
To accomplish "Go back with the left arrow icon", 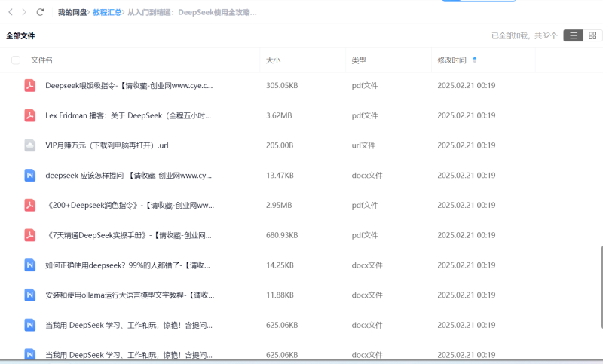I will pyautogui.click(x=11, y=12).
